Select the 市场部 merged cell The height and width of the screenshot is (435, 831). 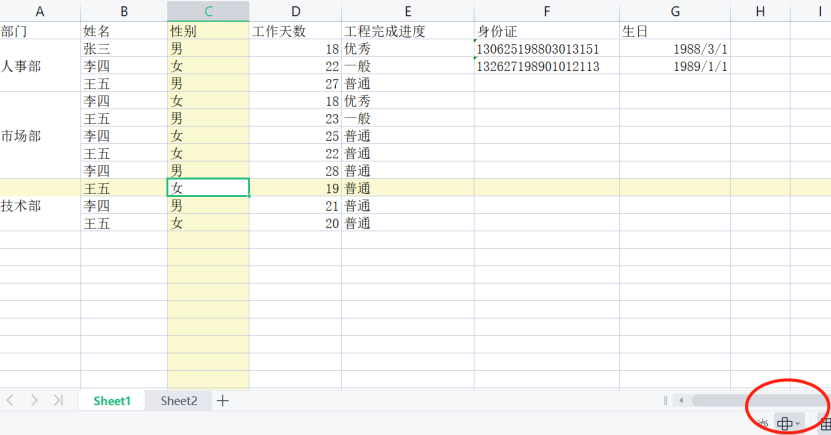[40, 136]
